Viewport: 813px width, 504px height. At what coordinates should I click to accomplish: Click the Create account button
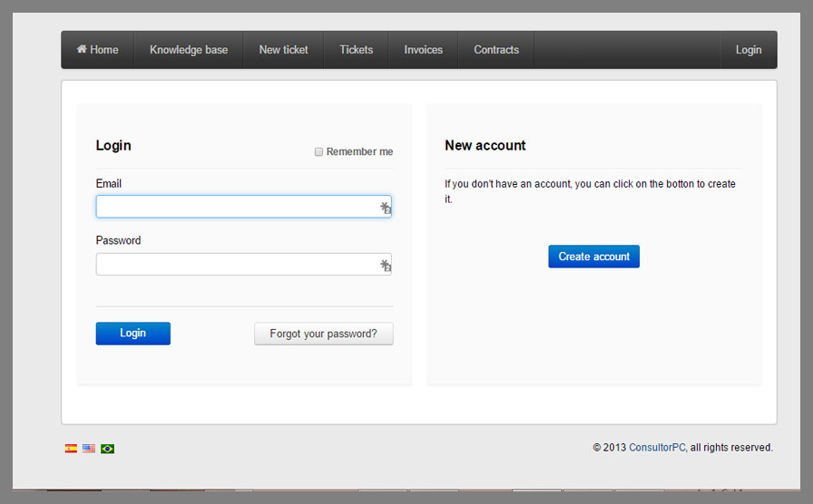tap(593, 257)
